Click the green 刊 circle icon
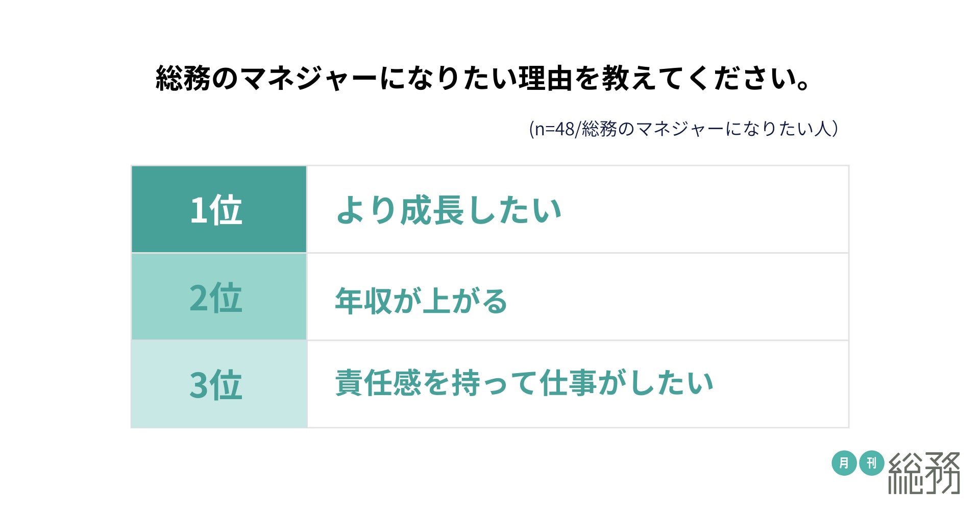The image size is (980, 513). 872,463
